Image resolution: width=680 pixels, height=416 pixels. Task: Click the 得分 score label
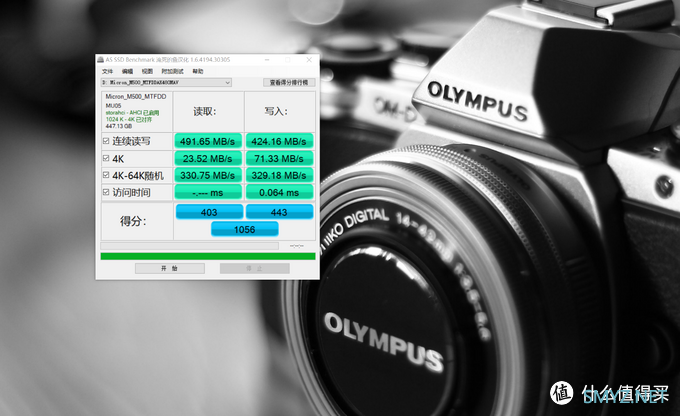click(x=133, y=221)
